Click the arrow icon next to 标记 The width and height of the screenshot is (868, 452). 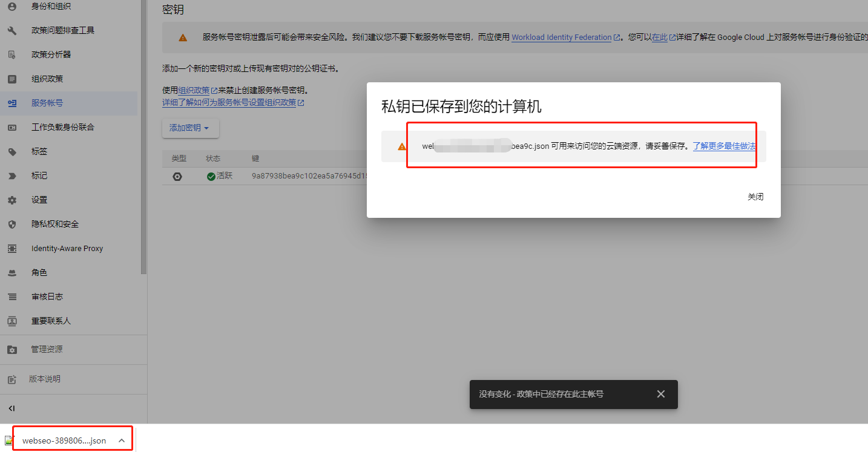12,176
